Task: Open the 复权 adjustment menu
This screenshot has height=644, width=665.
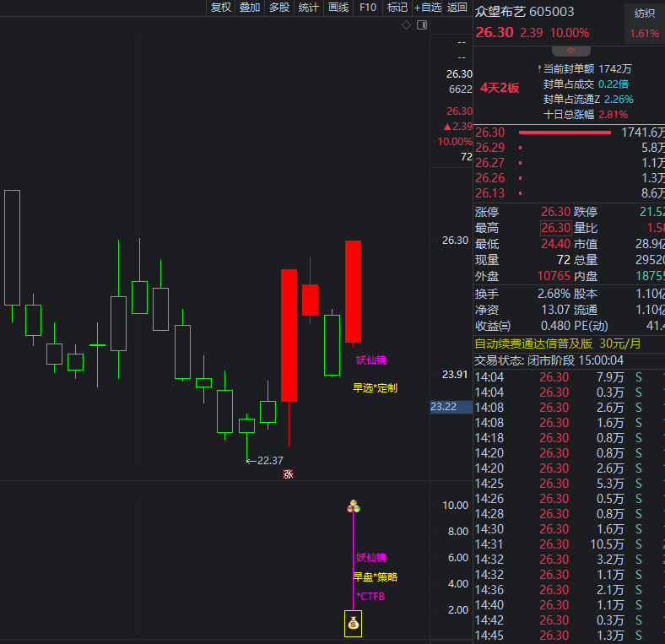Action: click(220, 8)
